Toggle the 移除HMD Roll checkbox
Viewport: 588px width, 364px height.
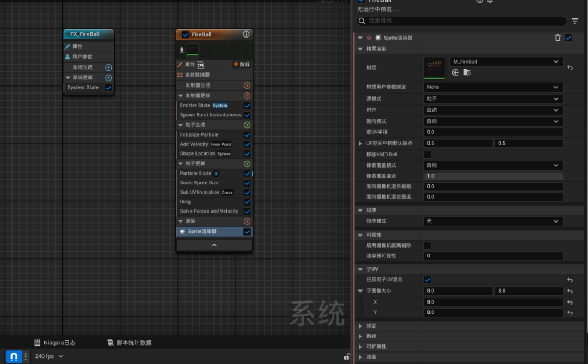[427, 155]
